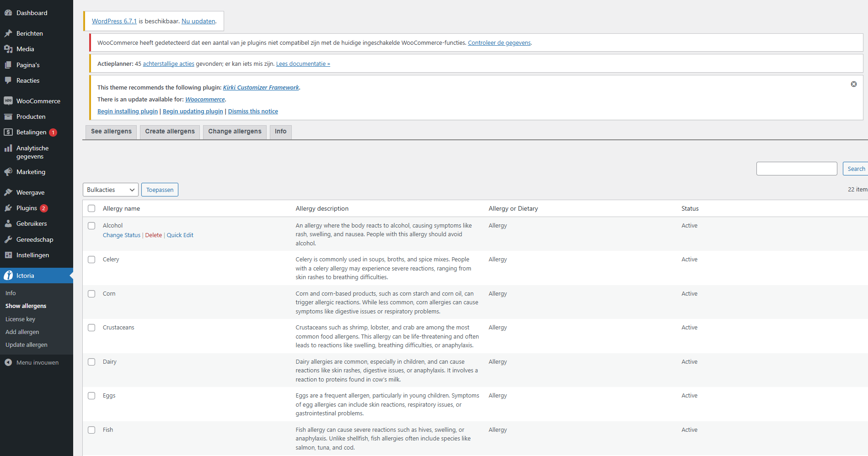Click the Producten archive icon
The height and width of the screenshot is (456, 868).
[8, 117]
